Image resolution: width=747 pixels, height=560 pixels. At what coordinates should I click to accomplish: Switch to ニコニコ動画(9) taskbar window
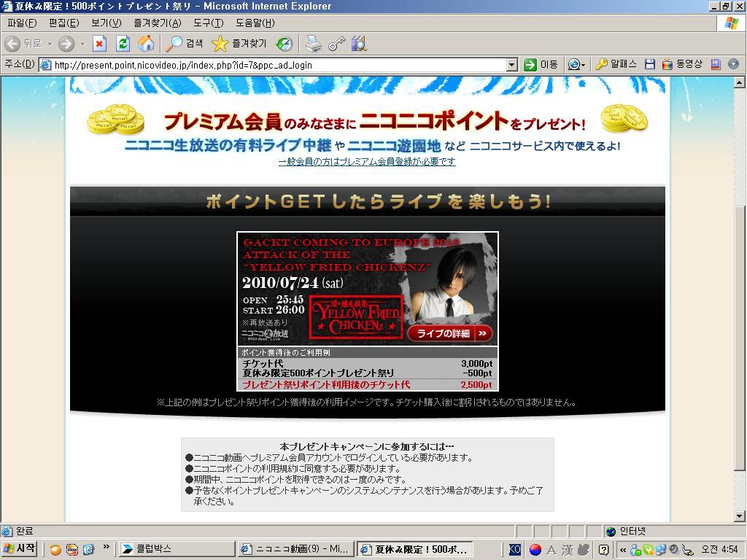coord(295,549)
